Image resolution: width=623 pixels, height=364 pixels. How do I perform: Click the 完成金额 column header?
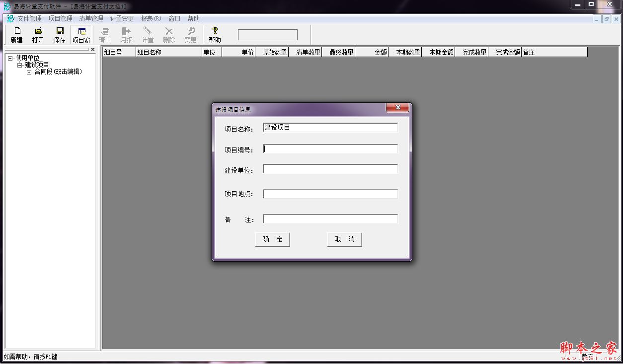tap(505, 52)
